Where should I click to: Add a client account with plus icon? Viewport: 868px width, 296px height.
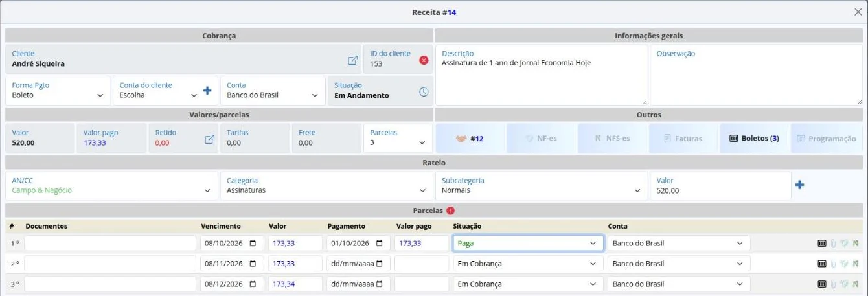pyautogui.click(x=207, y=91)
